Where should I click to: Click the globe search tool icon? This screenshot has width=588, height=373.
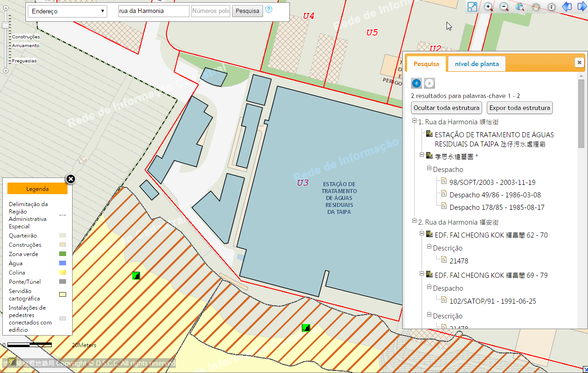coord(520,7)
